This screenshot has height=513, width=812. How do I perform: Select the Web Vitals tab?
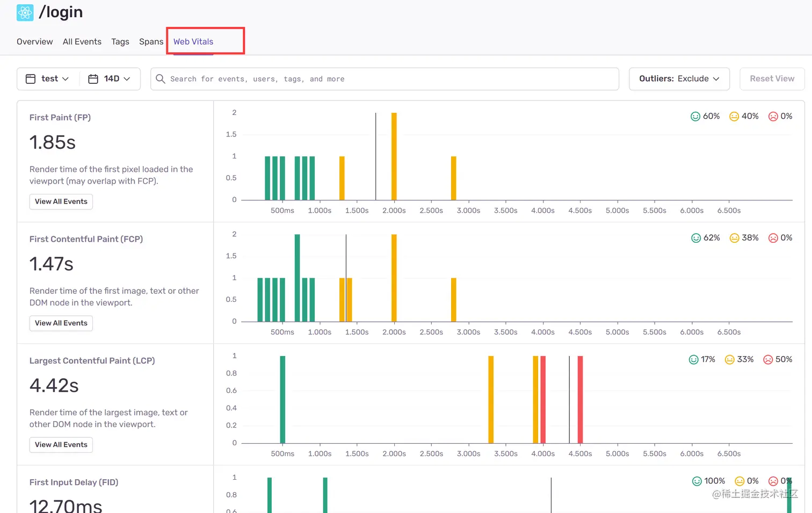click(x=193, y=41)
